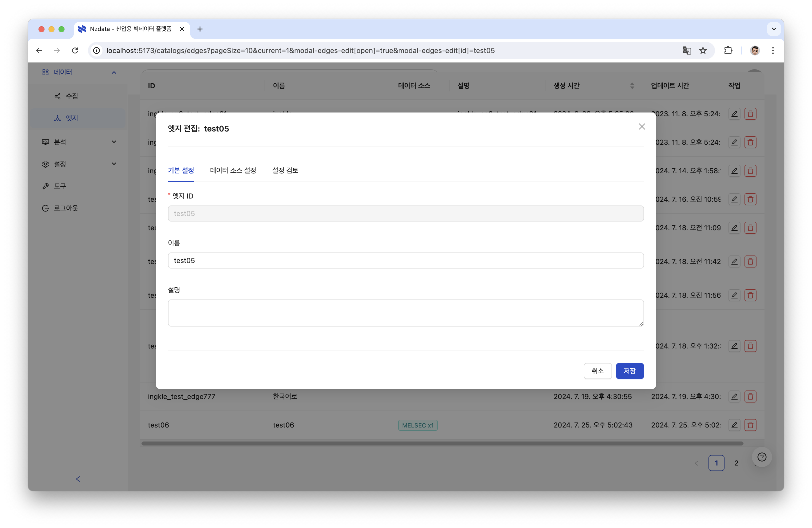Click the 도구 wrench icon
Image resolution: width=812 pixels, height=528 pixels.
click(x=45, y=186)
